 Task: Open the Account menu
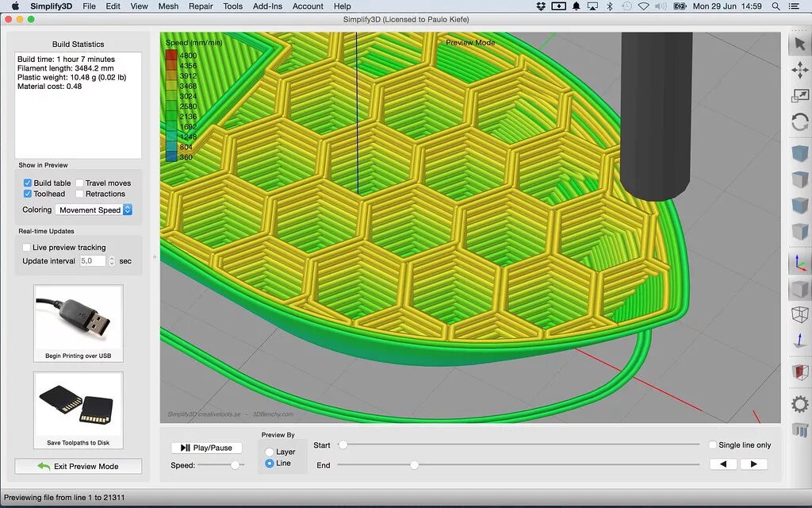[308, 6]
